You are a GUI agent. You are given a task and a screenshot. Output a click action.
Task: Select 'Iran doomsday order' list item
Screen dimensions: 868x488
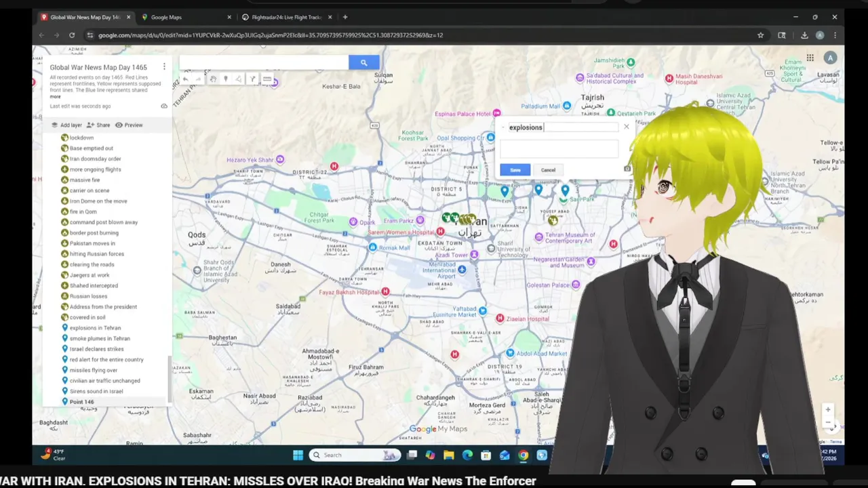pyautogui.click(x=95, y=159)
